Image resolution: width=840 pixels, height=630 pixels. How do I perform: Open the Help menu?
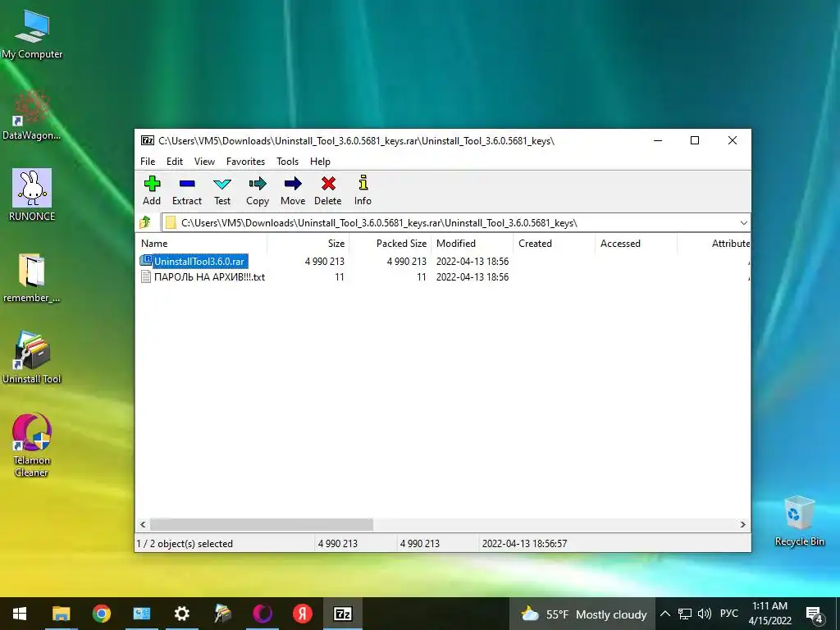(x=320, y=162)
